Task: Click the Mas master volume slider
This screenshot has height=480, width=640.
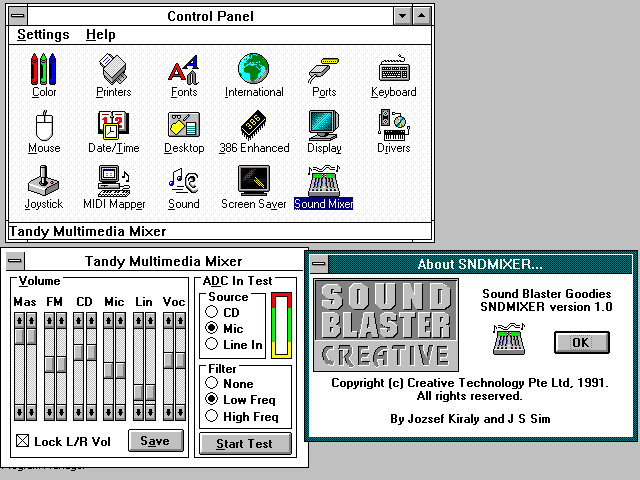Action: [24, 365]
